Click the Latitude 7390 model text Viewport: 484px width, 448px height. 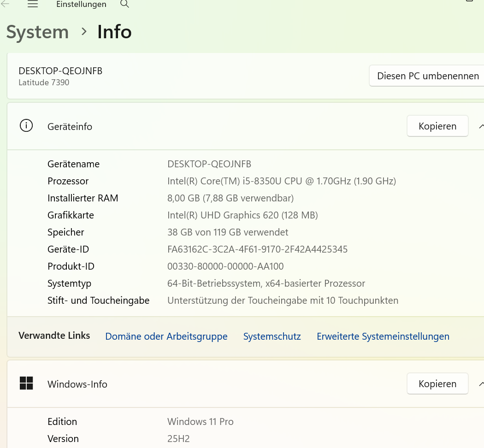pyautogui.click(x=44, y=83)
